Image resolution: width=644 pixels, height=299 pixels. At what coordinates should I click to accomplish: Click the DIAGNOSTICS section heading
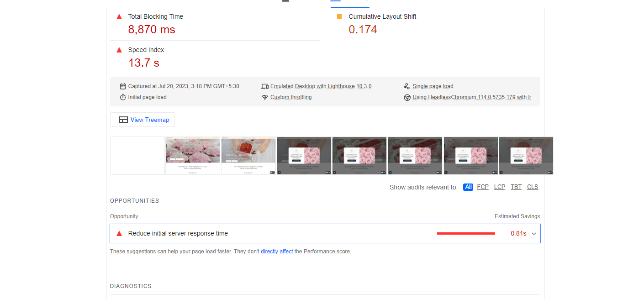131,286
